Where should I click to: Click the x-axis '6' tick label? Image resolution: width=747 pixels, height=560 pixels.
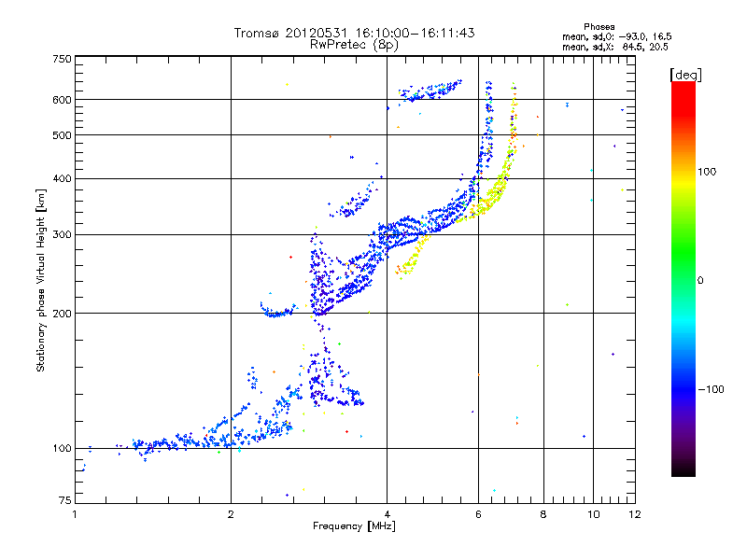(478, 514)
